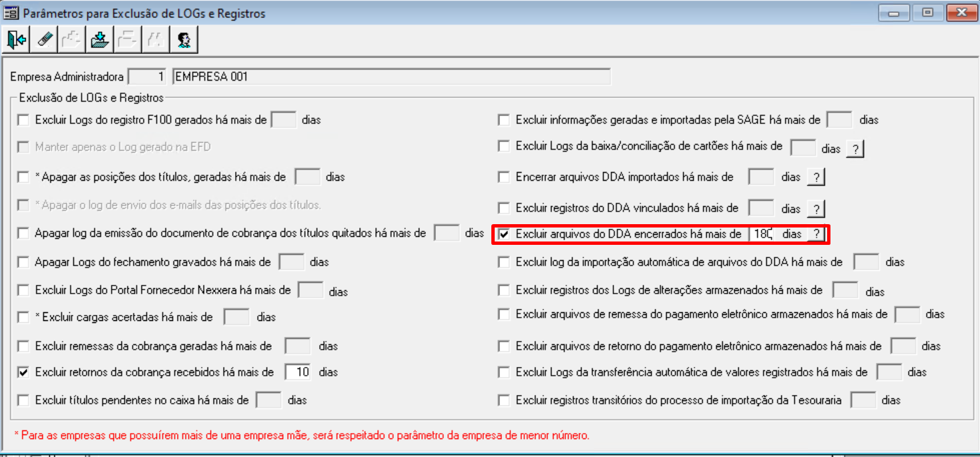Focus days field for Logs de alterações
980x457 pixels.
click(x=846, y=290)
